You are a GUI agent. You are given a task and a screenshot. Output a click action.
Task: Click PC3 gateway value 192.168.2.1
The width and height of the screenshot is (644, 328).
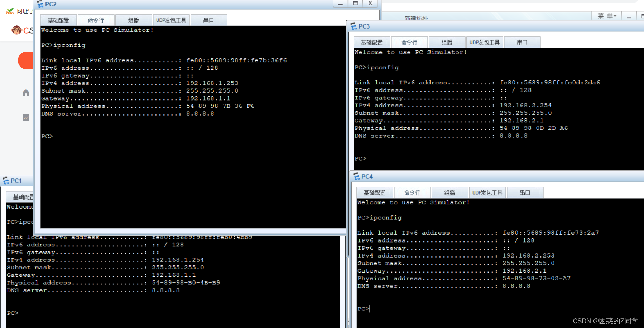522,121
